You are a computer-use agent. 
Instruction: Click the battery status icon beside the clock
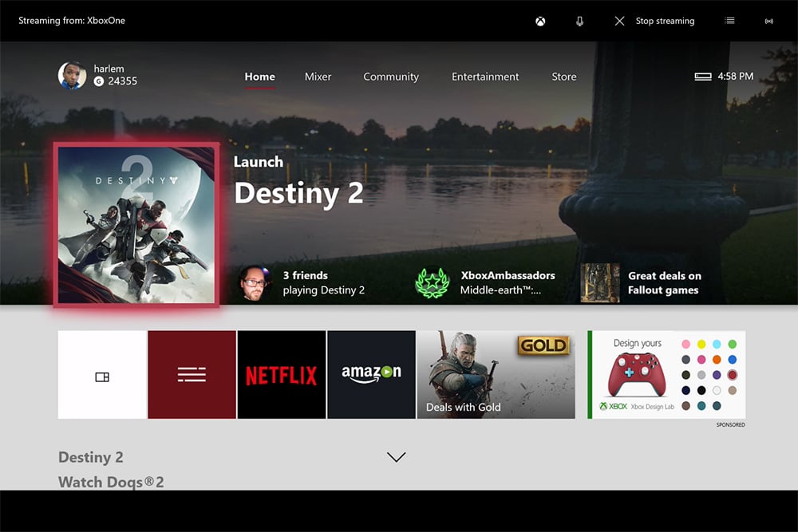[703, 77]
